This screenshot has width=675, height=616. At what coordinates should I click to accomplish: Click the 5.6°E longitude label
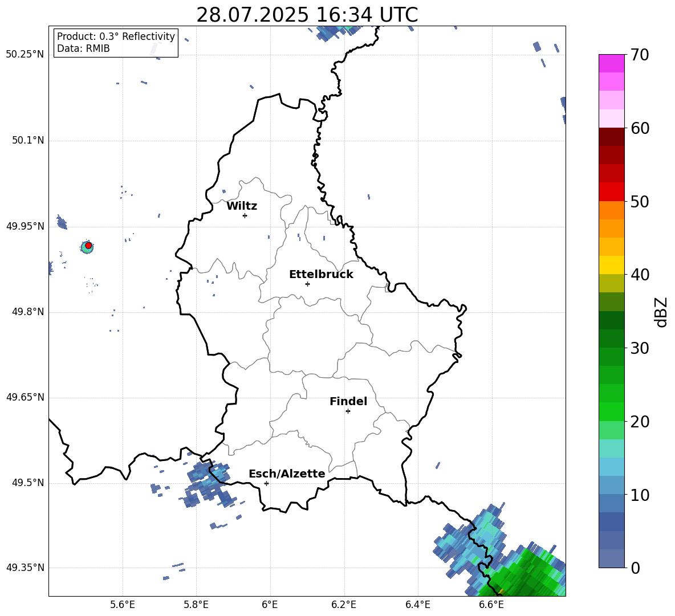coord(123,605)
